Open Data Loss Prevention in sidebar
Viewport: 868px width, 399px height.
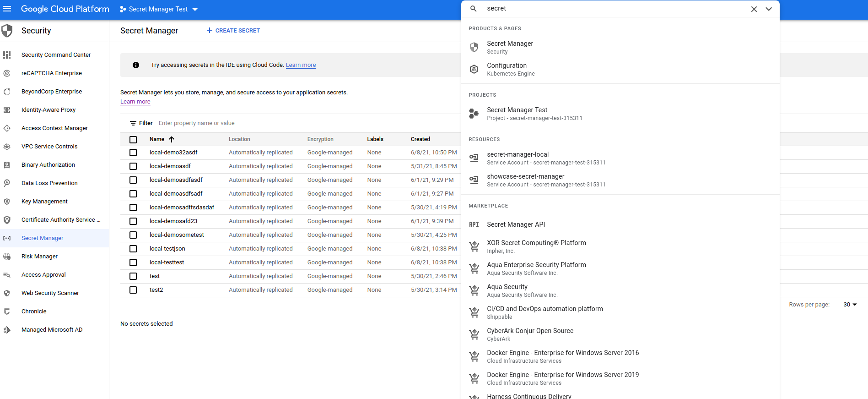click(x=49, y=183)
